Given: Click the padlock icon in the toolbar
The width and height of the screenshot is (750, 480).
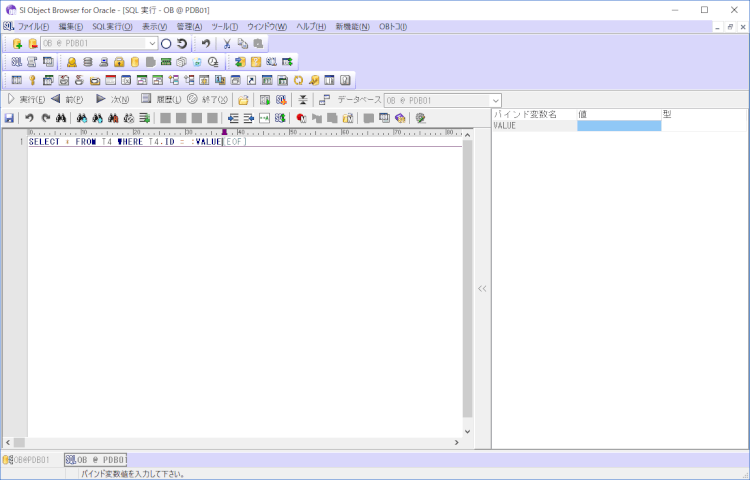Looking at the screenshot, I should [119, 62].
